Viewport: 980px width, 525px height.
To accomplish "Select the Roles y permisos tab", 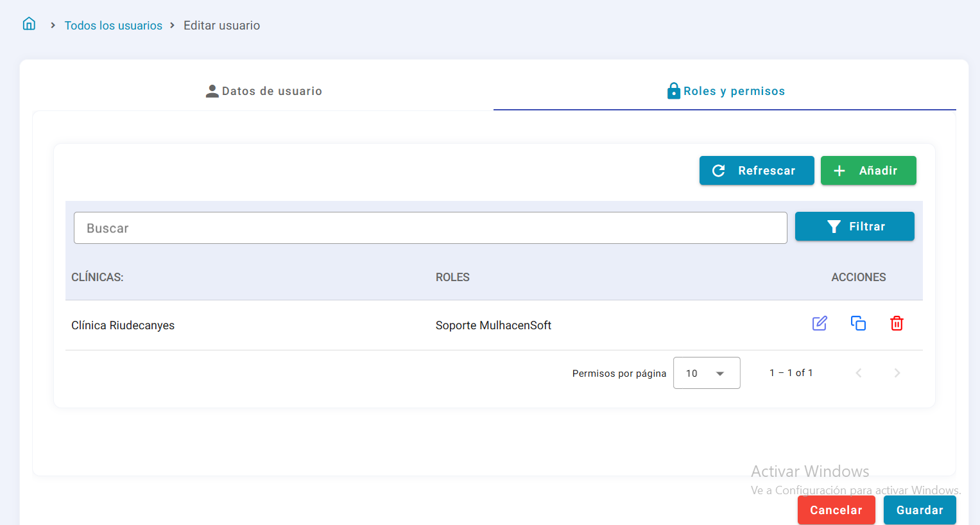I will click(x=725, y=91).
